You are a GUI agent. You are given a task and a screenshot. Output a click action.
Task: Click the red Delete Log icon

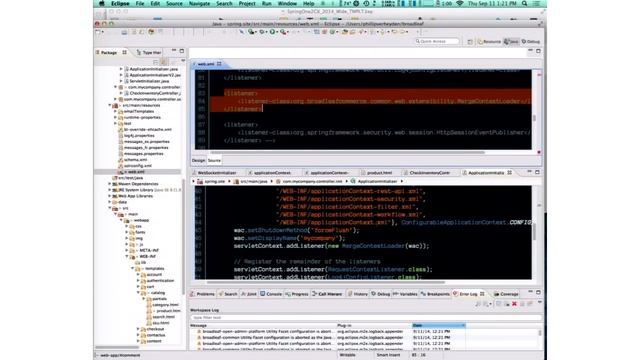tap(514, 304)
